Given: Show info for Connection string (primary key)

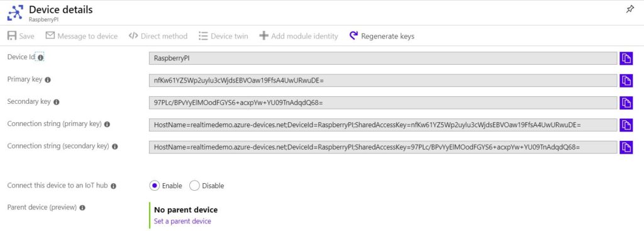Looking at the screenshot, I should (107, 124).
